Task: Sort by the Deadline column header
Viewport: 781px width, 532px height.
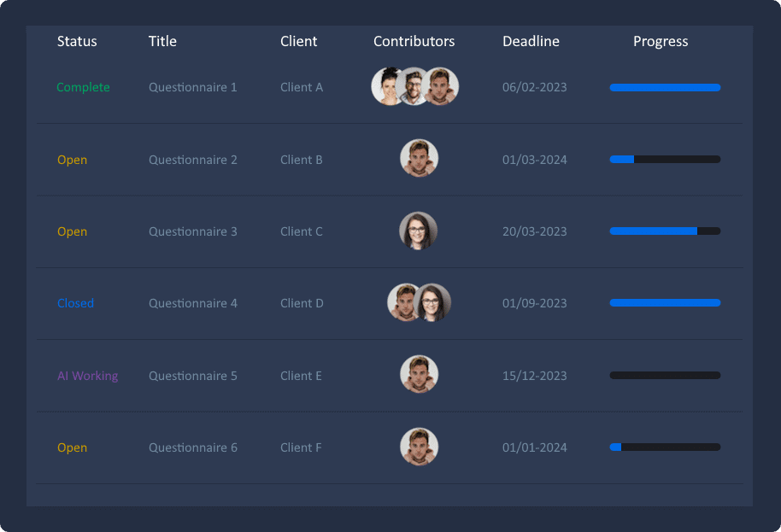Action: pyautogui.click(x=531, y=41)
